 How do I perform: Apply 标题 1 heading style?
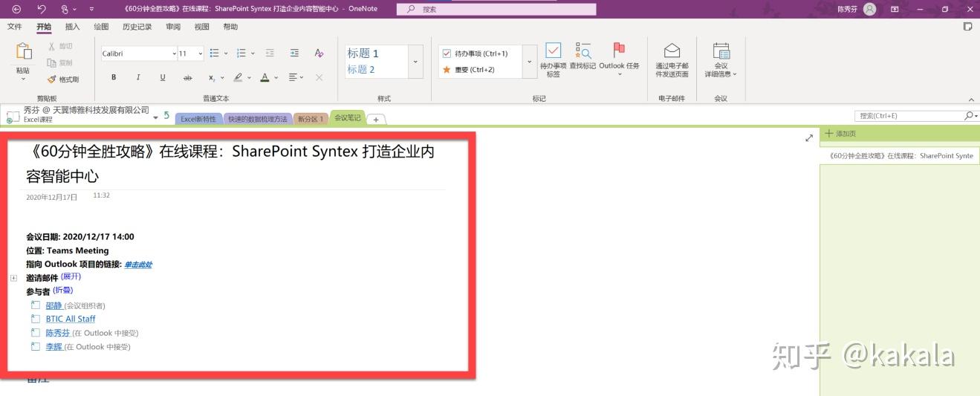[363, 53]
